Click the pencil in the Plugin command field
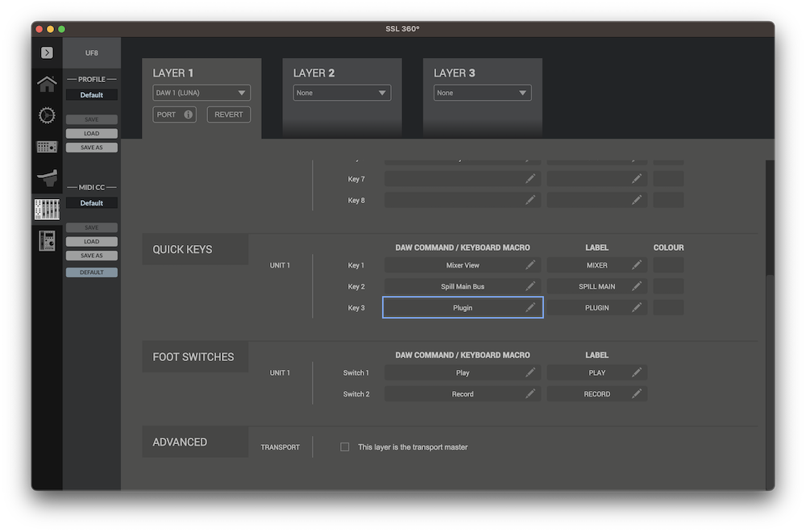This screenshot has height=532, width=806. pyautogui.click(x=530, y=307)
